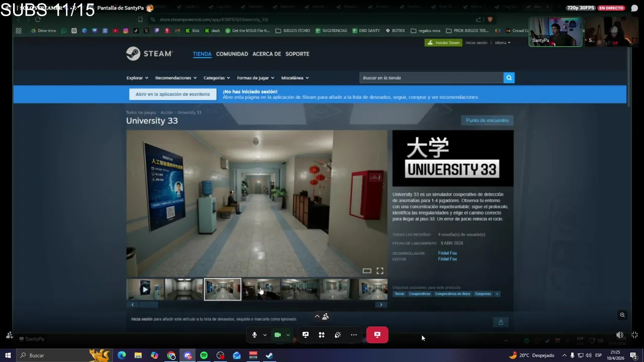Viewport: 644px width, 362px height.
Task: Click the stream volume speaker icon
Action: (620, 335)
